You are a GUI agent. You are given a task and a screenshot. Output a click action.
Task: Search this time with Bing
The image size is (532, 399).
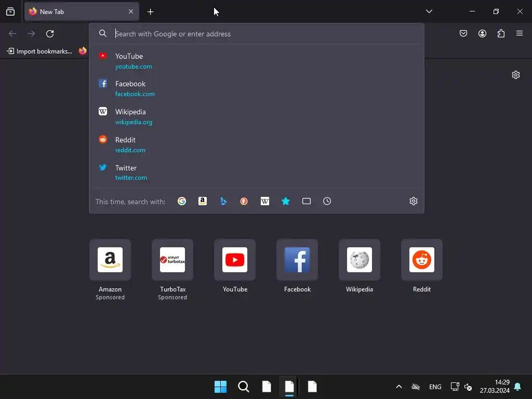(223, 201)
